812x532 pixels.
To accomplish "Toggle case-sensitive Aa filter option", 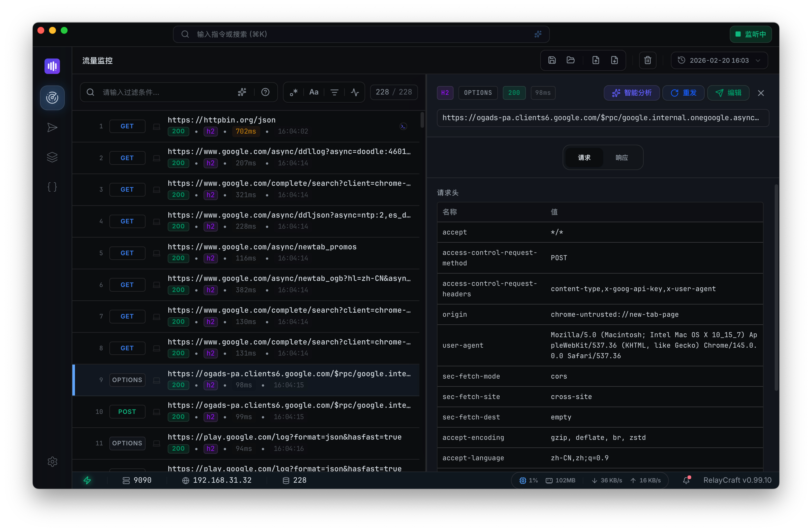I will tap(314, 92).
